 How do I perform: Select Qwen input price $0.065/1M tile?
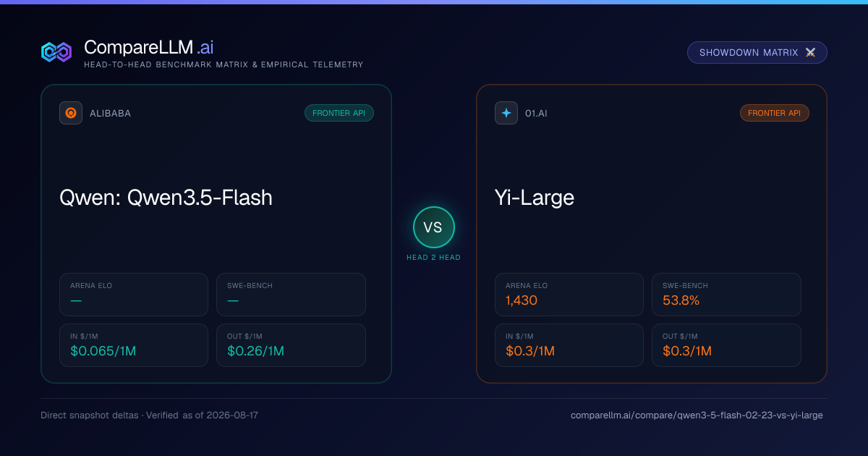[134, 345]
